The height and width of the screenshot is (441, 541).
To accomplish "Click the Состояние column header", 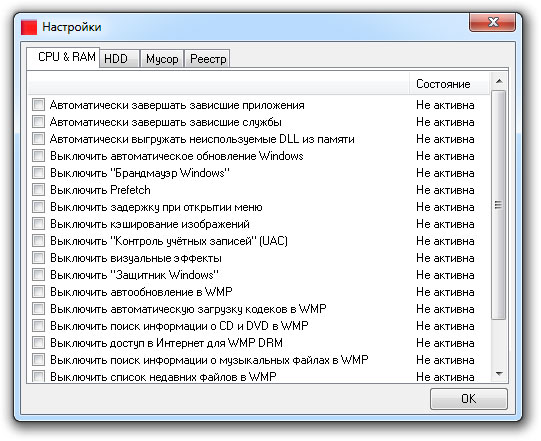I will [449, 84].
